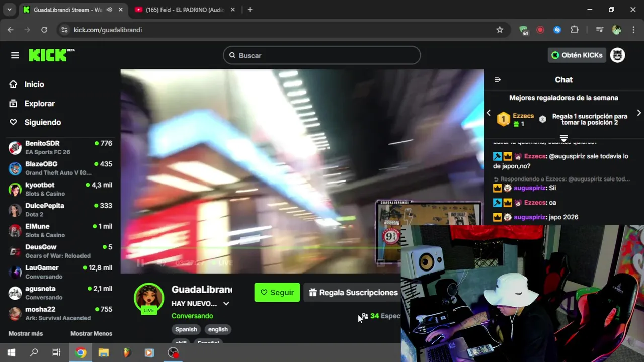Click the Buscar search field

pos(321,55)
